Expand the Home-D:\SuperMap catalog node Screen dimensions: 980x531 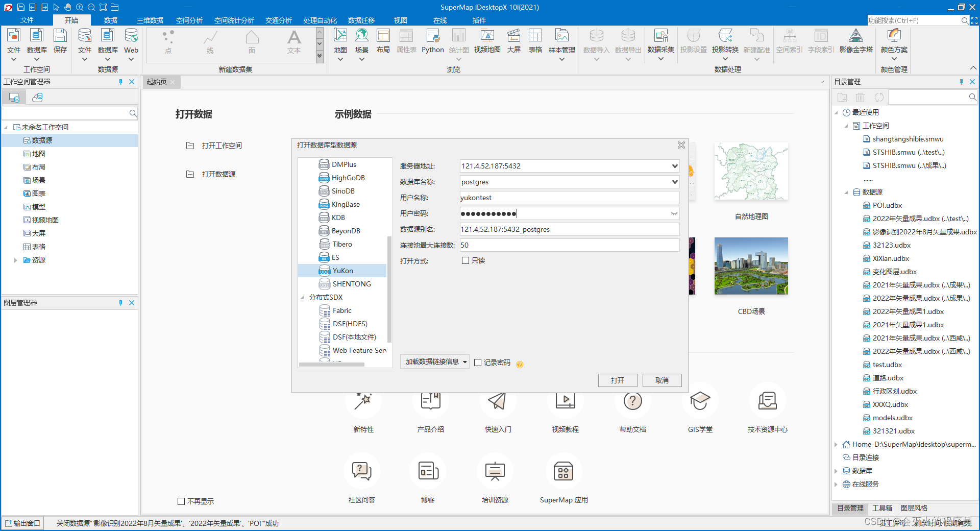836,444
